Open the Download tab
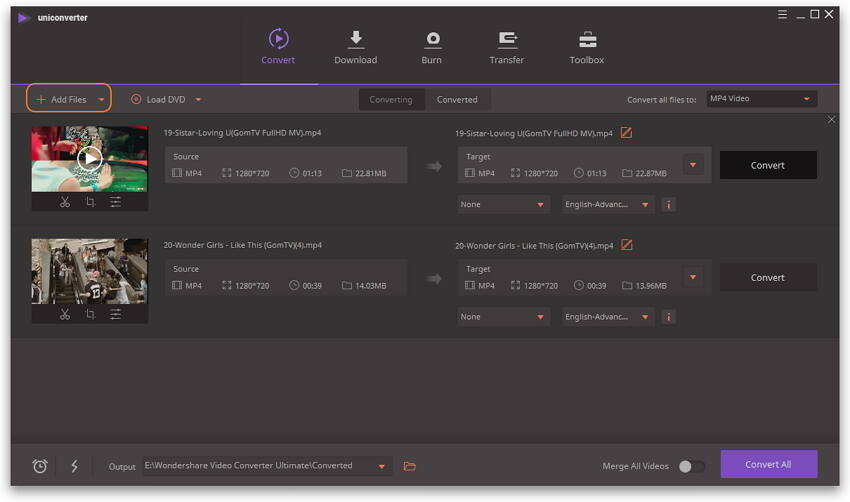 (x=356, y=47)
